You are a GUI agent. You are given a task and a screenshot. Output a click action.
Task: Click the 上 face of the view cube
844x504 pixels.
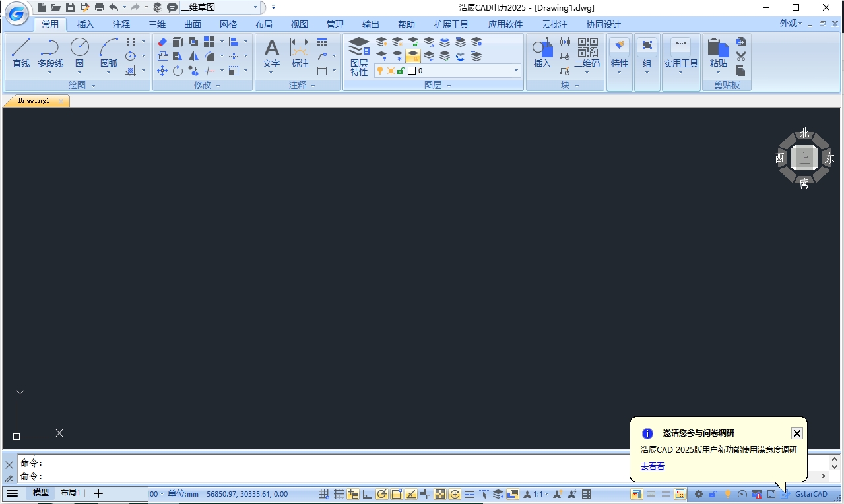(x=804, y=158)
